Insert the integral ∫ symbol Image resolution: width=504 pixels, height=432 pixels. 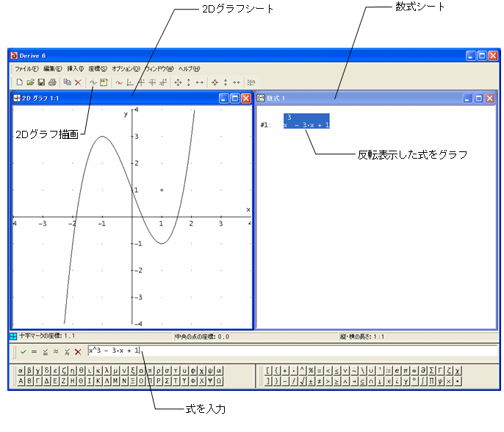coord(425,381)
